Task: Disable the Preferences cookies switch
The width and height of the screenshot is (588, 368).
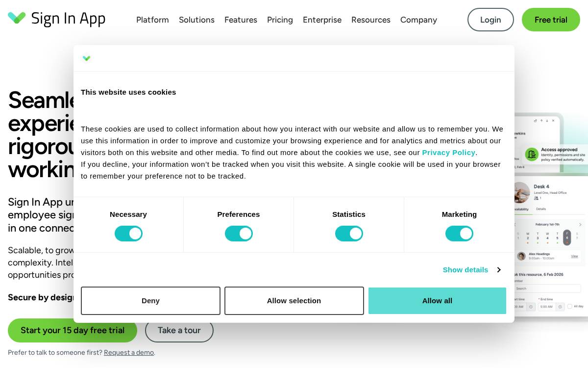Action: pyautogui.click(x=239, y=234)
